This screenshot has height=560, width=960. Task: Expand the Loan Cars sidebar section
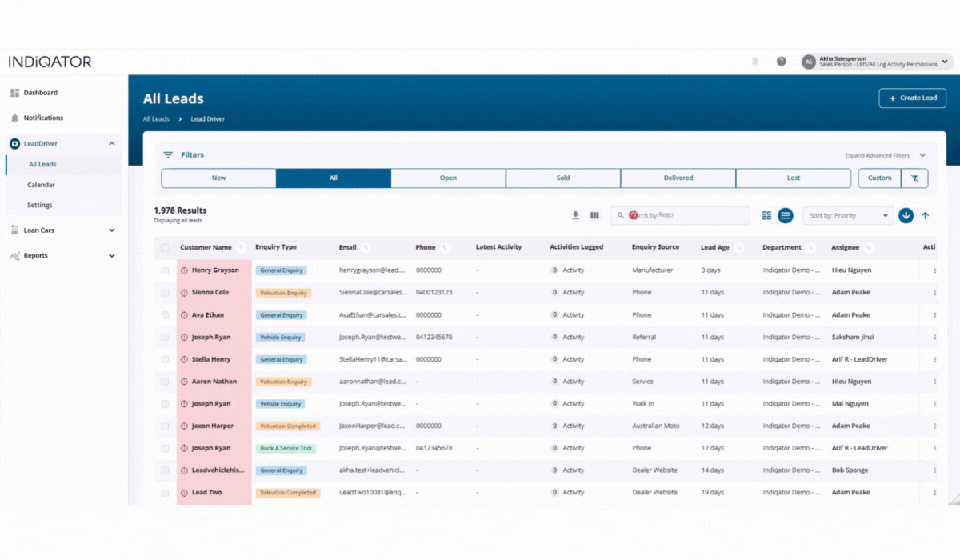click(111, 230)
